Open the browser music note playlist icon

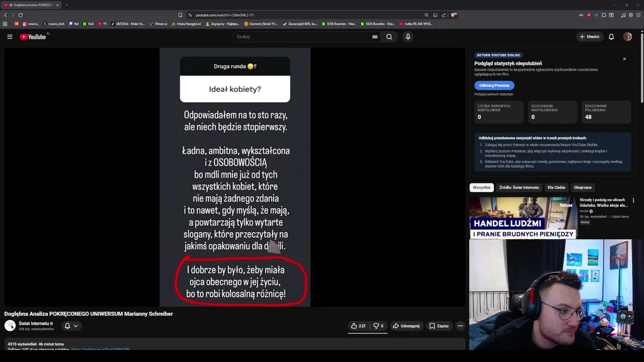point(623,15)
